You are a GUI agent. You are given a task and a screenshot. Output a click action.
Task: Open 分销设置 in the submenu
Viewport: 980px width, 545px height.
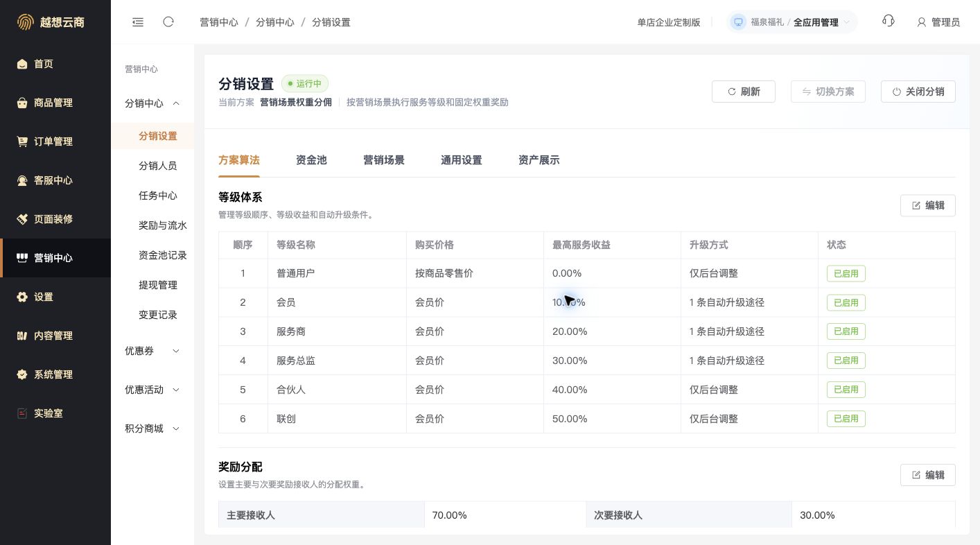(x=152, y=136)
